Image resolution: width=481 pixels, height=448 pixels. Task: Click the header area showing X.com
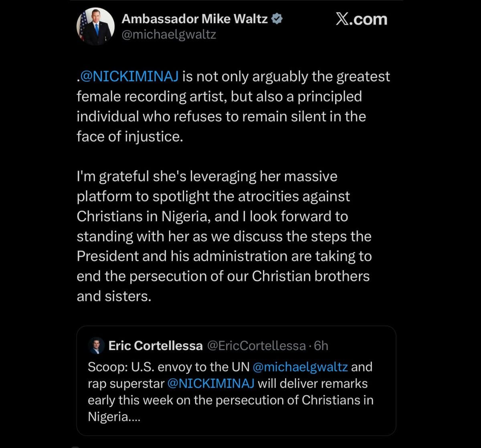pyautogui.click(x=361, y=18)
